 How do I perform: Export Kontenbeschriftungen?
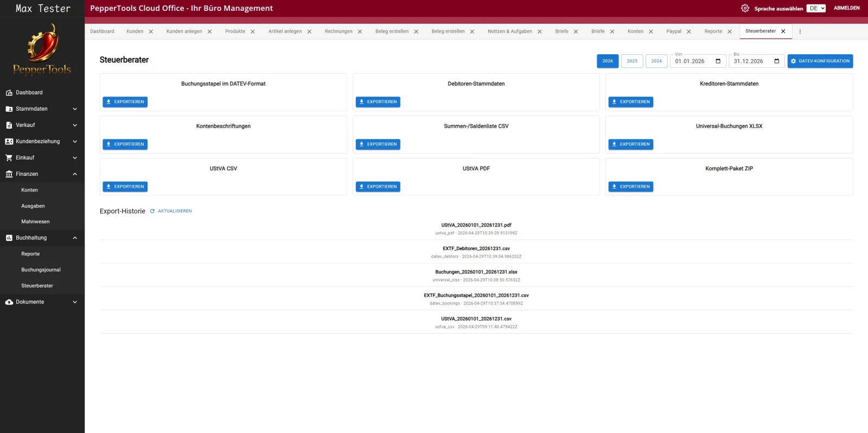point(125,144)
